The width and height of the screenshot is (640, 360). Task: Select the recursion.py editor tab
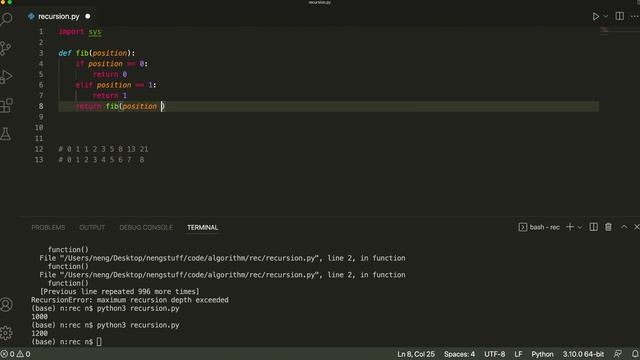[x=58, y=16]
